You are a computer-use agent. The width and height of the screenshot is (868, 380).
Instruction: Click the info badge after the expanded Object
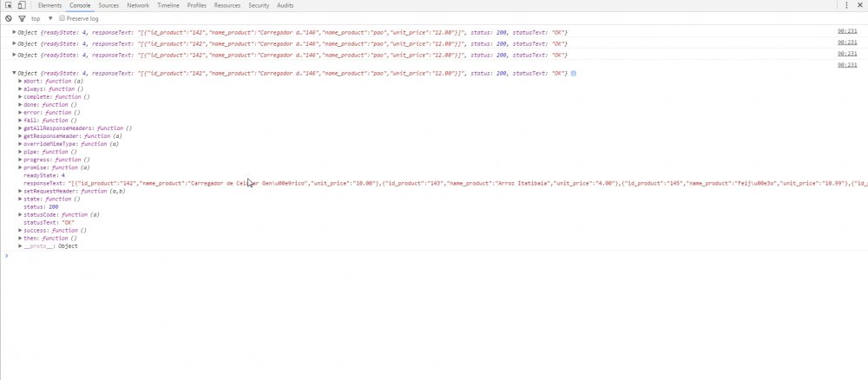point(574,73)
